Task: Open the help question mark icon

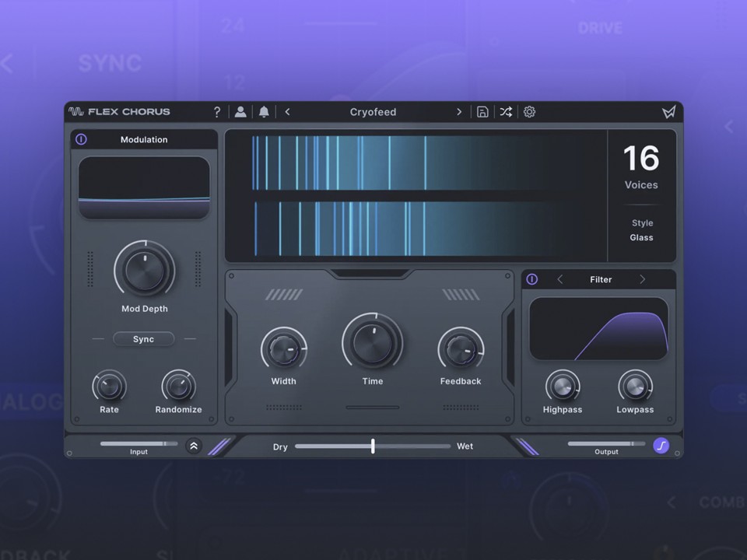Action: click(217, 112)
